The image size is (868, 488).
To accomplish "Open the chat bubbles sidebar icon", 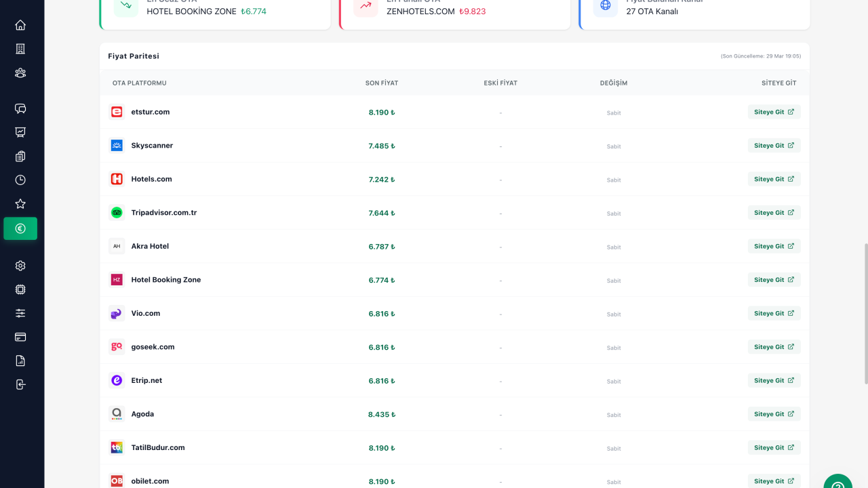I will 20,108.
